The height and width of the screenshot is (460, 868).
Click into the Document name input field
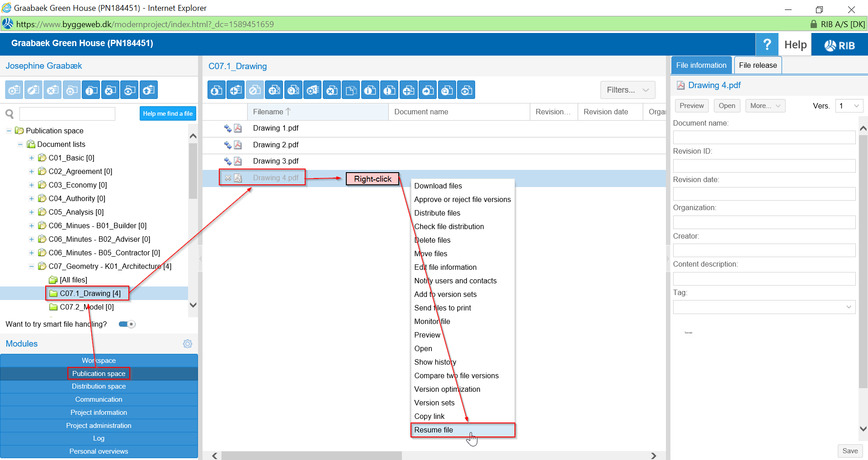pos(764,137)
